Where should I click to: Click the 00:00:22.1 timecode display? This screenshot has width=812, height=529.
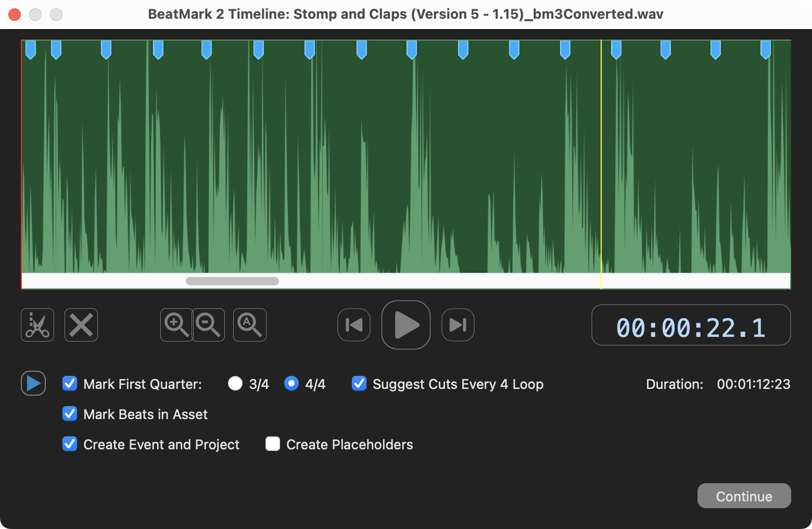pyautogui.click(x=691, y=325)
